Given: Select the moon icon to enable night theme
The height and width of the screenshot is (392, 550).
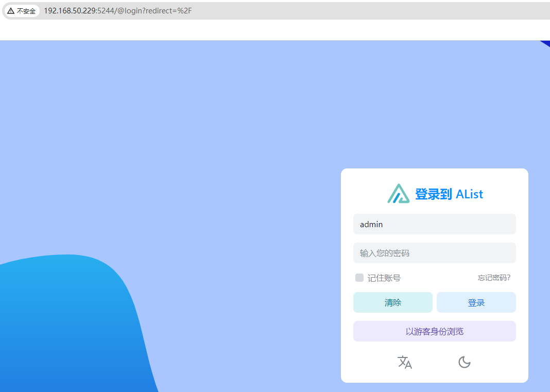Looking at the screenshot, I should [x=464, y=362].
